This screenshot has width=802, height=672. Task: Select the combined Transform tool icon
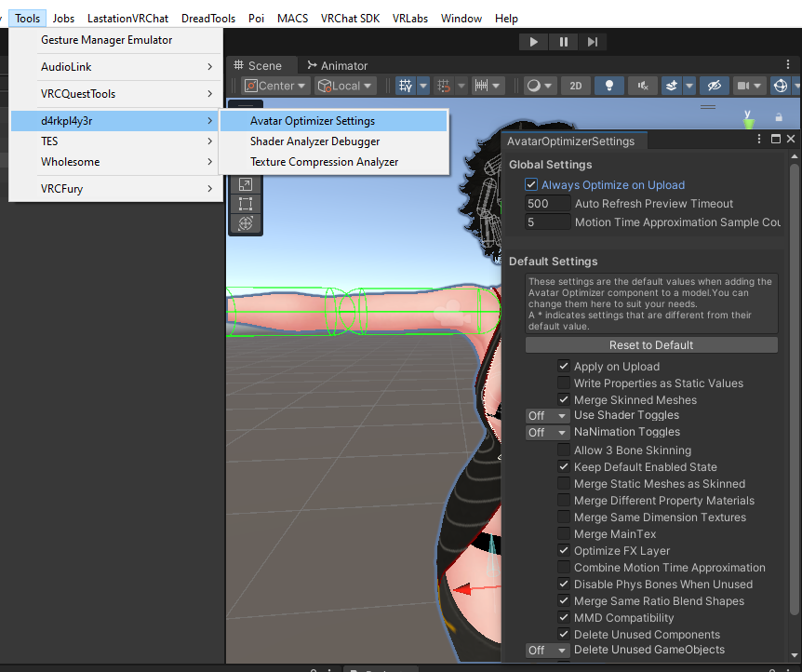pyautogui.click(x=246, y=223)
